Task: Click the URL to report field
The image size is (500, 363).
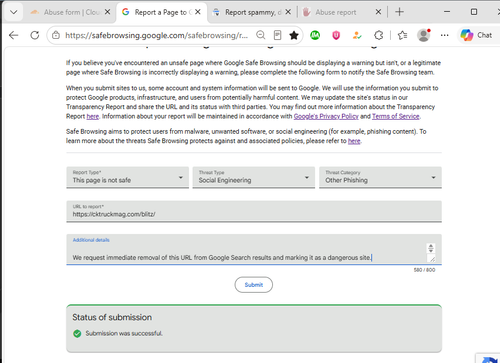Action: 254,211
